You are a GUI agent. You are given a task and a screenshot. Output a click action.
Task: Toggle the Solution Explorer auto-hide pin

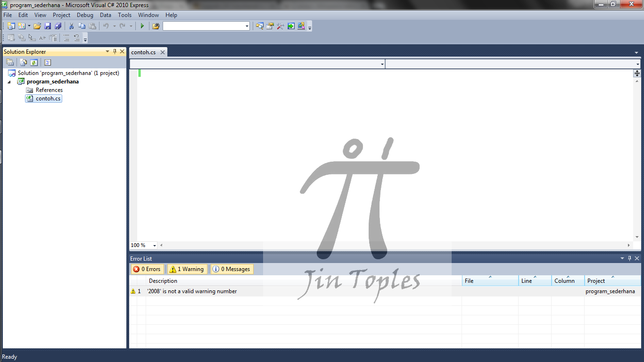click(115, 51)
